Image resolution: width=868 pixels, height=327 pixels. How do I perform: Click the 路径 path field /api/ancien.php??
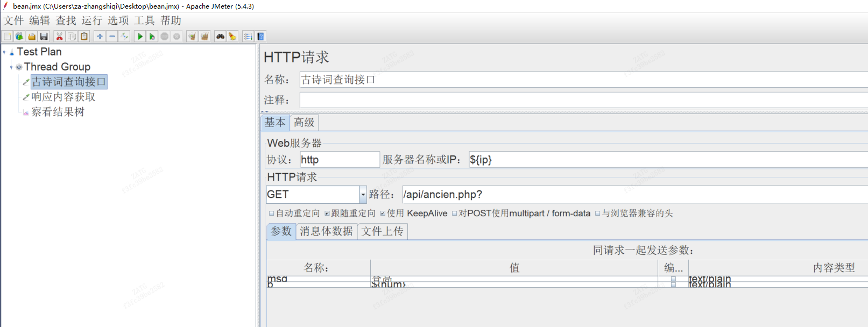(635, 194)
